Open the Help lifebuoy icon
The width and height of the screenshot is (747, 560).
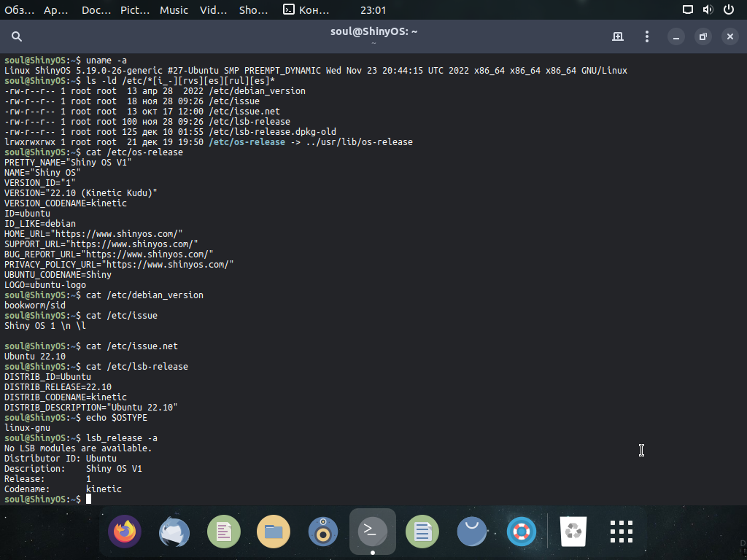pyautogui.click(x=521, y=532)
